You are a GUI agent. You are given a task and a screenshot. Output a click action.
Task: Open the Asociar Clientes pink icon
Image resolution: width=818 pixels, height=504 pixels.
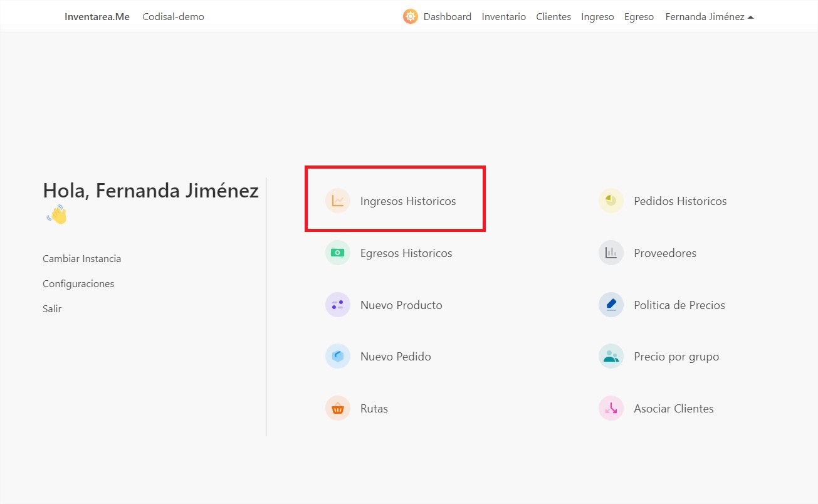click(x=611, y=407)
